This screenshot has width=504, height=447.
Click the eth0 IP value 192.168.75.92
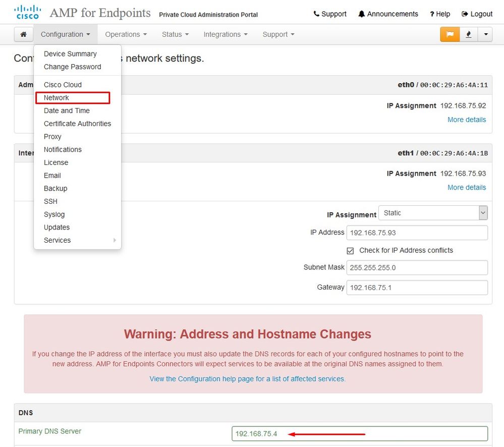pyautogui.click(x=463, y=106)
